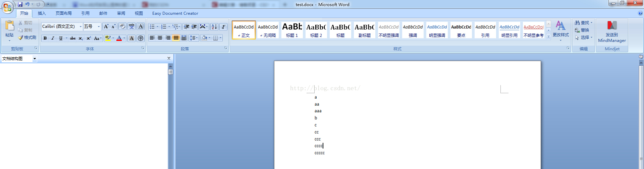Click the 替换 (Replace) button
Viewport: 644px width, 169px height.
point(583,30)
